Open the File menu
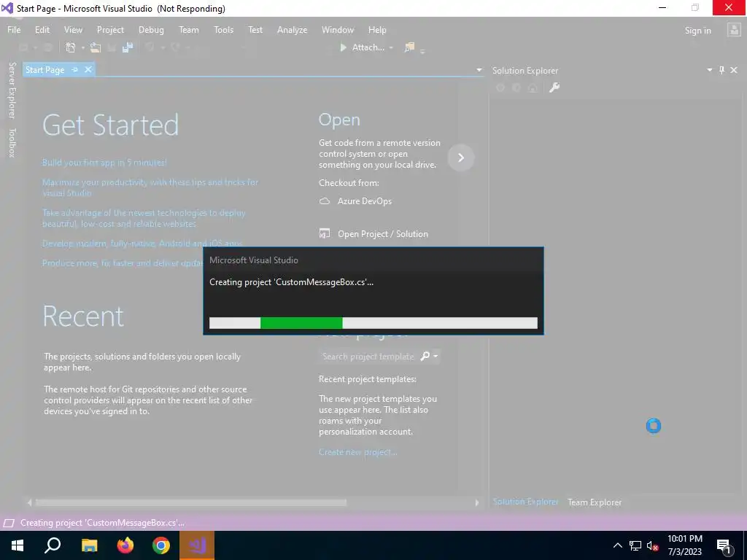 [14, 29]
